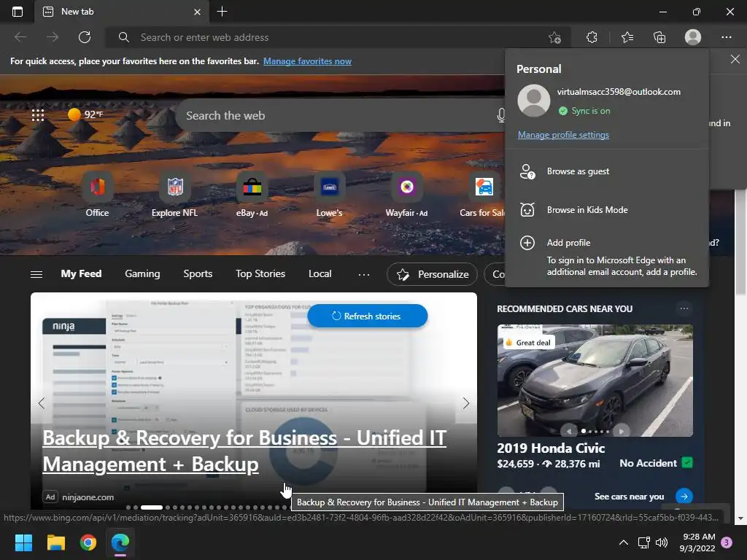Click Manage profile settings link
Screen dimensions: 747x560
[563, 135]
